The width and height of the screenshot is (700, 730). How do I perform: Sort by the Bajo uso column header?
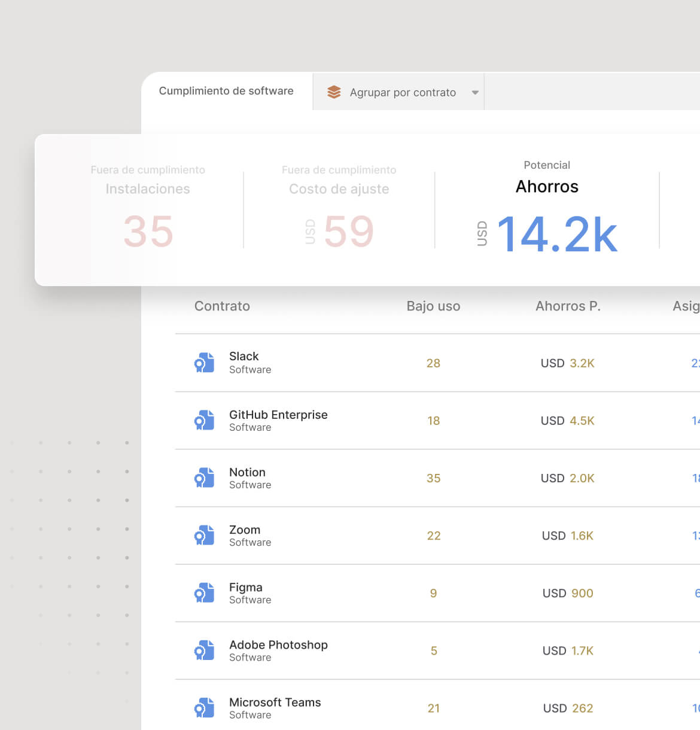[433, 306]
